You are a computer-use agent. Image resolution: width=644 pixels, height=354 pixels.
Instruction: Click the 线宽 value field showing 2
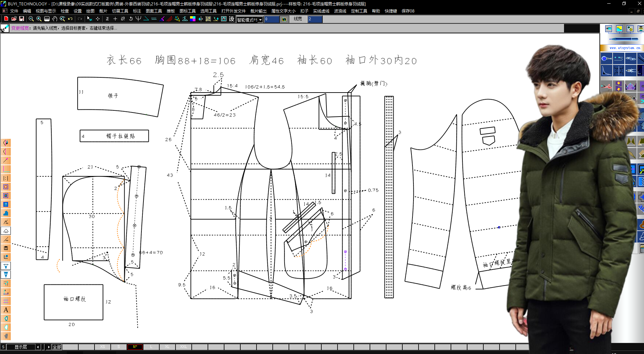pos(315,19)
